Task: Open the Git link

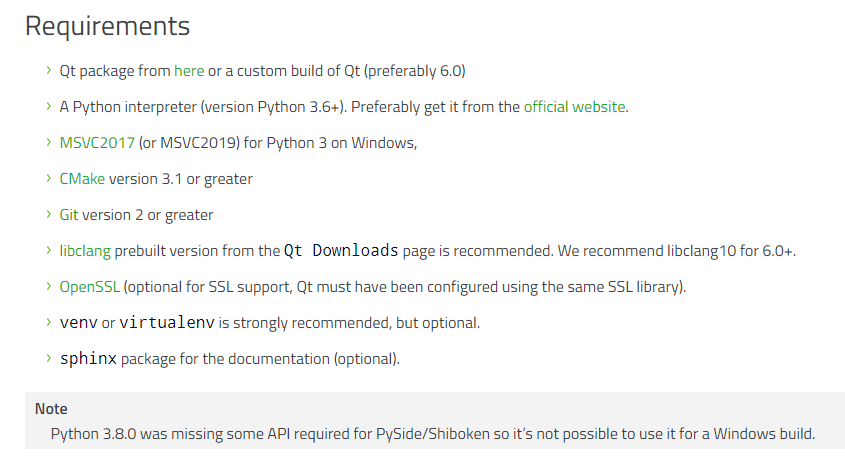Action: point(69,215)
